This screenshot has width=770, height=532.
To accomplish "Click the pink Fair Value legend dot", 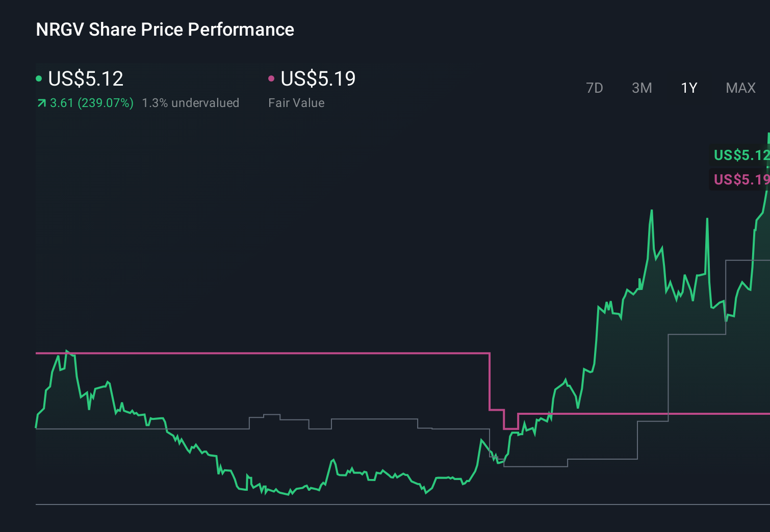I will (271, 78).
